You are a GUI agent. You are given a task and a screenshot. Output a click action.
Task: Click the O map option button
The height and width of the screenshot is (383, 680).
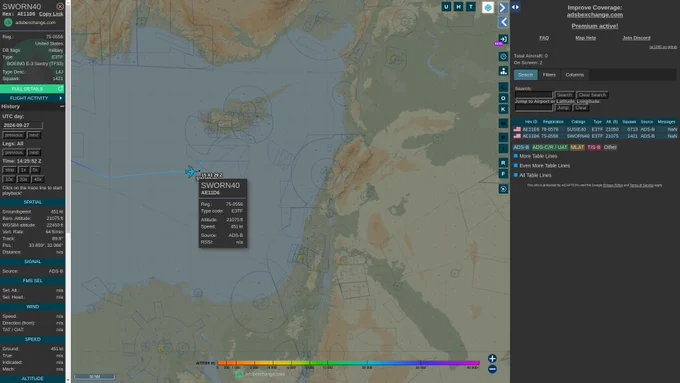[503, 98]
